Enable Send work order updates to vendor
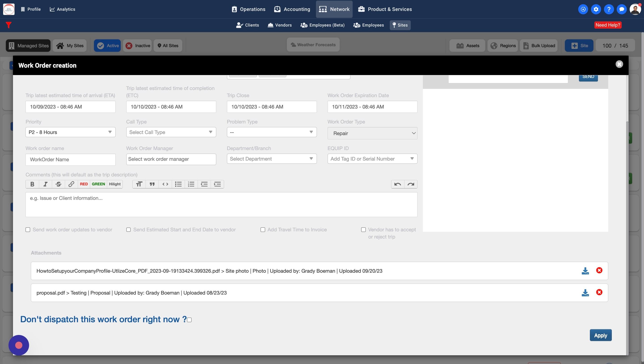 (x=28, y=230)
